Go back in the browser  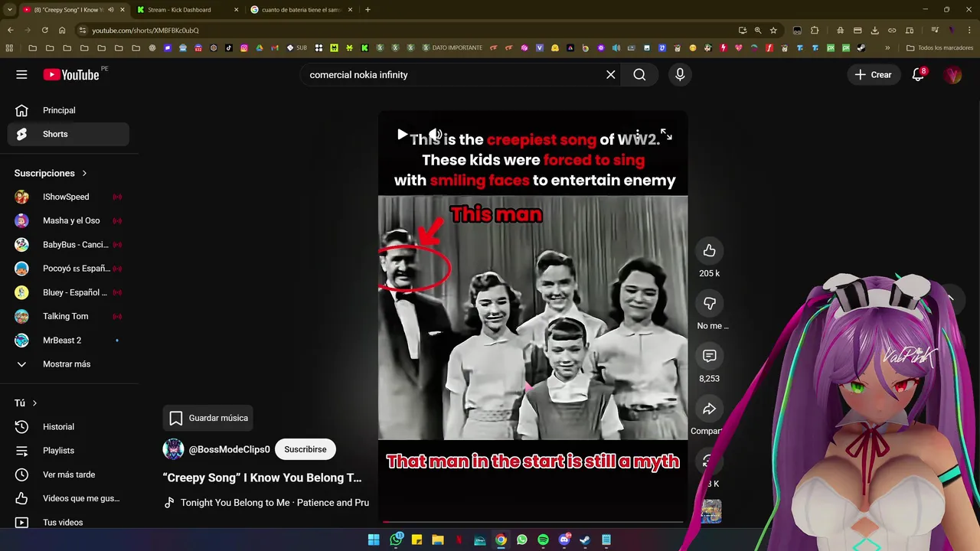(x=10, y=30)
